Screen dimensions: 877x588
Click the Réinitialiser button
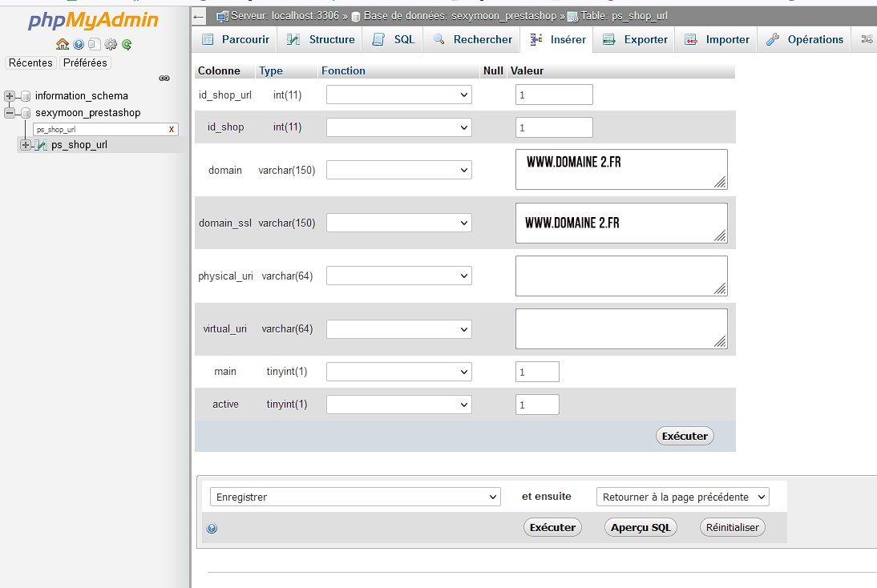732,527
